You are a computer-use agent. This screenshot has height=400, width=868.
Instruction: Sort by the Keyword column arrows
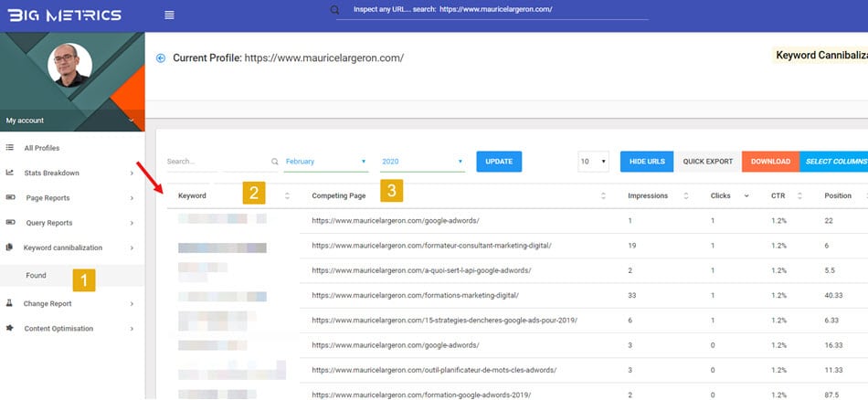pos(287,195)
